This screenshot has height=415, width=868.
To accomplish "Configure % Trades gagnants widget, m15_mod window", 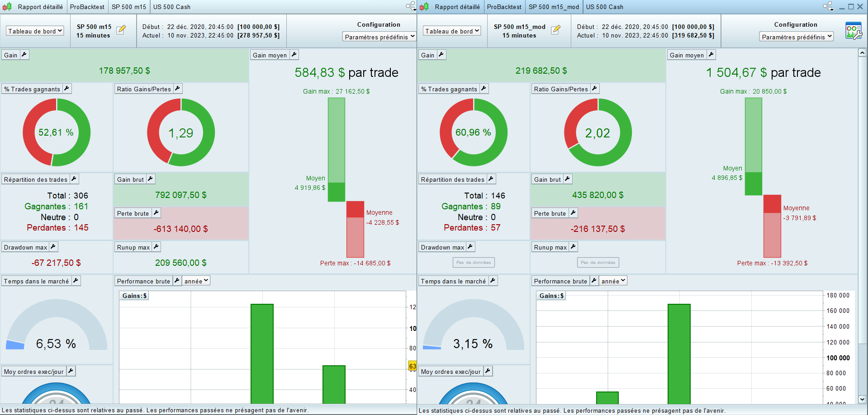I will click(484, 89).
